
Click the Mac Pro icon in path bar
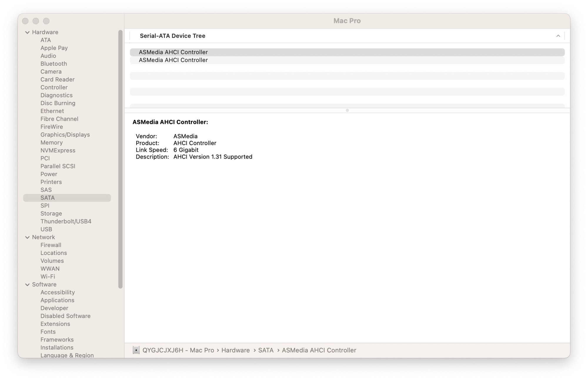tap(136, 350)
